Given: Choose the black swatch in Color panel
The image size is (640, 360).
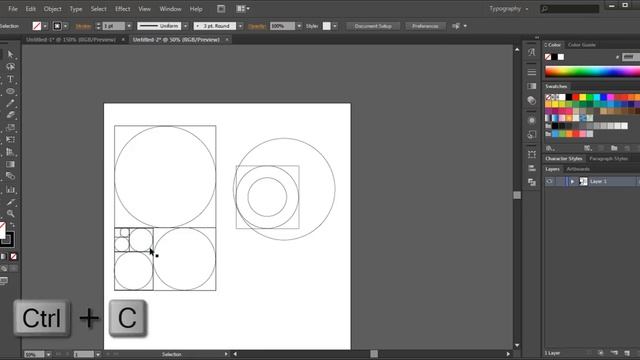Looking at the screenshot, I should pyautogui.click(x=554, y=57).
